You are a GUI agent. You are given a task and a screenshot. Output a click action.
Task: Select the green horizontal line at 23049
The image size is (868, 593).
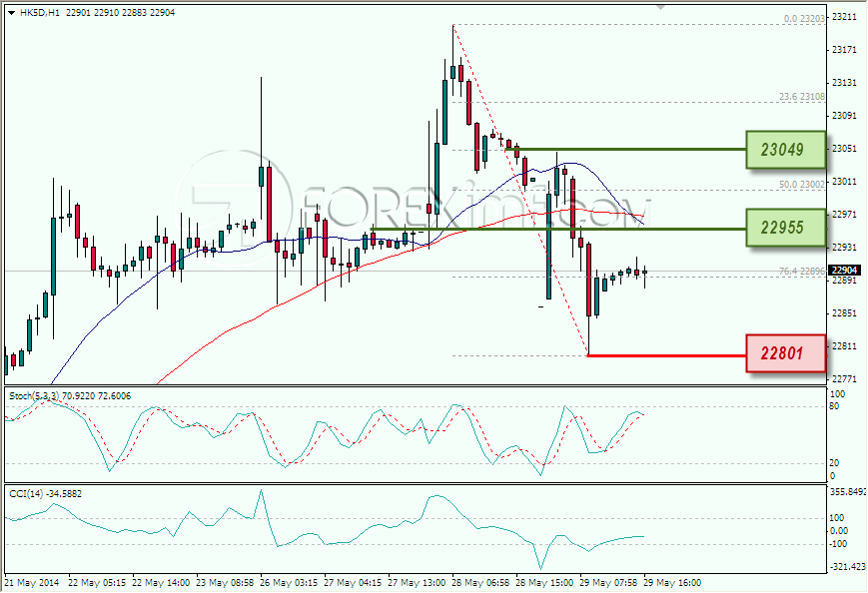pos(625,150)
